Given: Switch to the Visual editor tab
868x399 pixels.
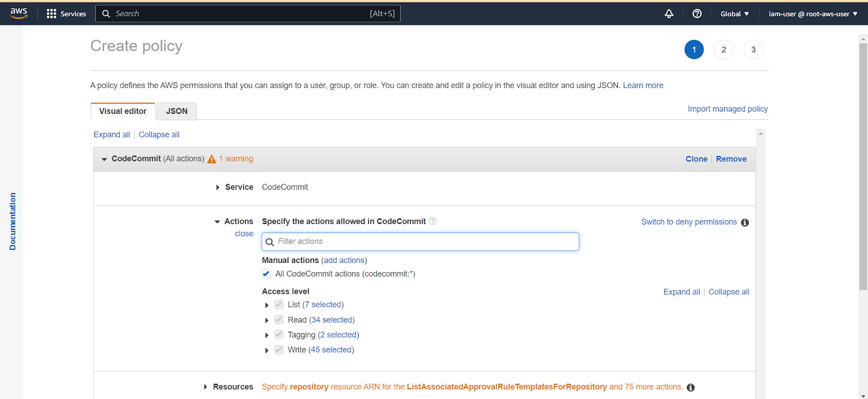Looking at the screenshot, I should [x=123, y=111].
